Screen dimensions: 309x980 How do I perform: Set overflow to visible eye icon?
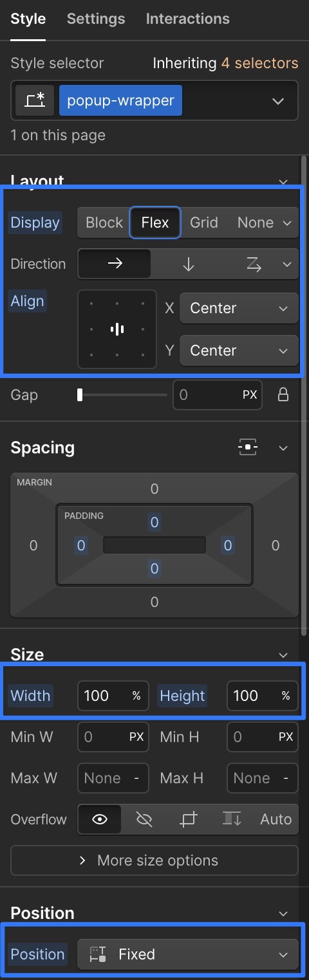pos(100,819)
